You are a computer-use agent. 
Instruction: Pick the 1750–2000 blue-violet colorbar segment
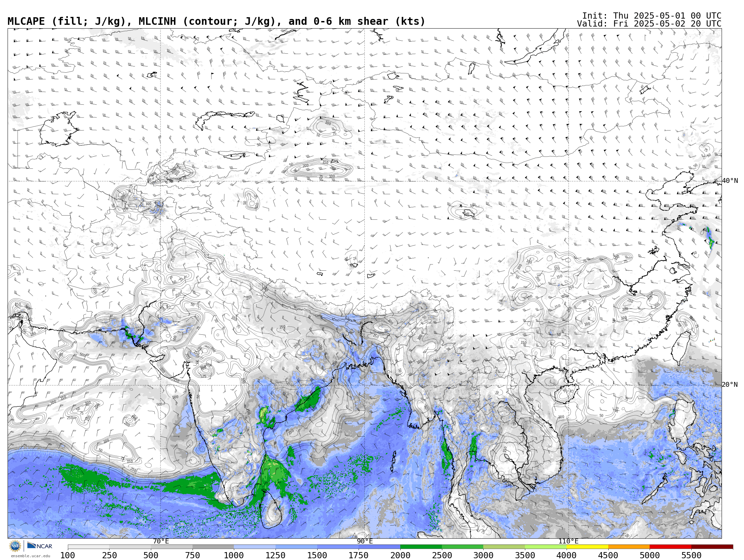click(380, 547)
